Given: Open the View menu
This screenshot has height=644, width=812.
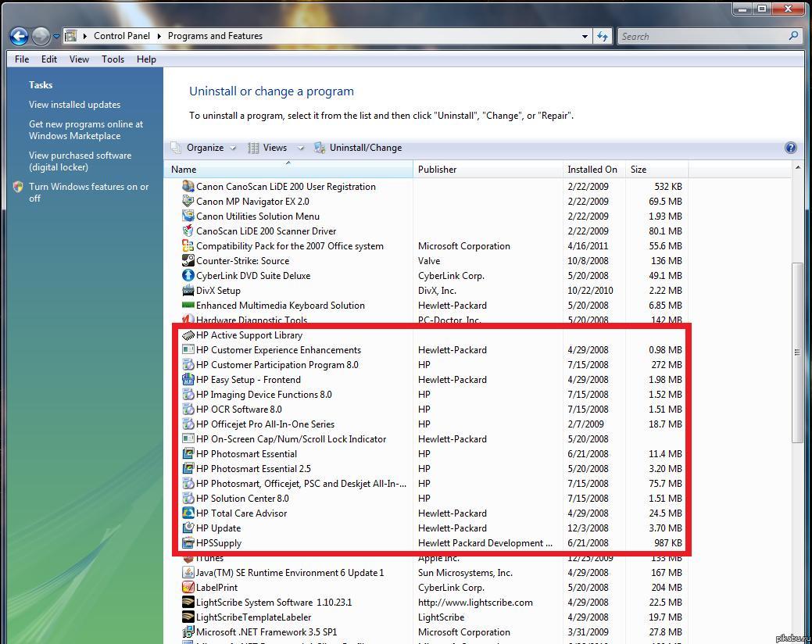Looking at the screenshot, I should coord(79,59).
